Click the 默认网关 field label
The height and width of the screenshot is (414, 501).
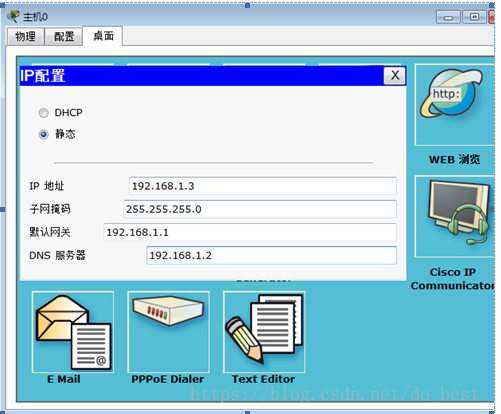(x=50, y=232)
